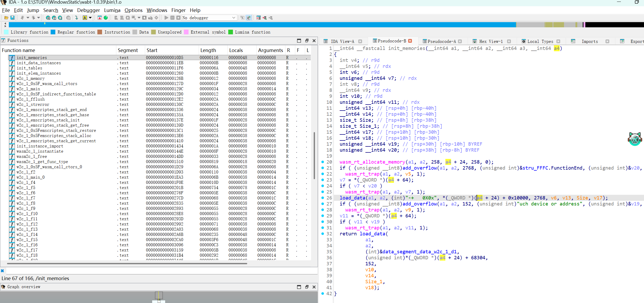Toggle breakpoint dot on line 20
644x303 pixels.
323,162
